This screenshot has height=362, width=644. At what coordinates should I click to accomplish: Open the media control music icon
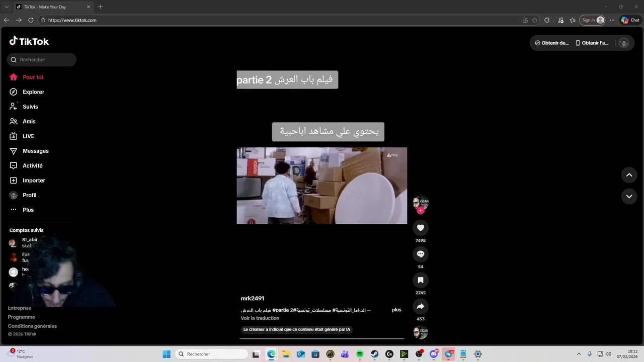pos(560,20)
